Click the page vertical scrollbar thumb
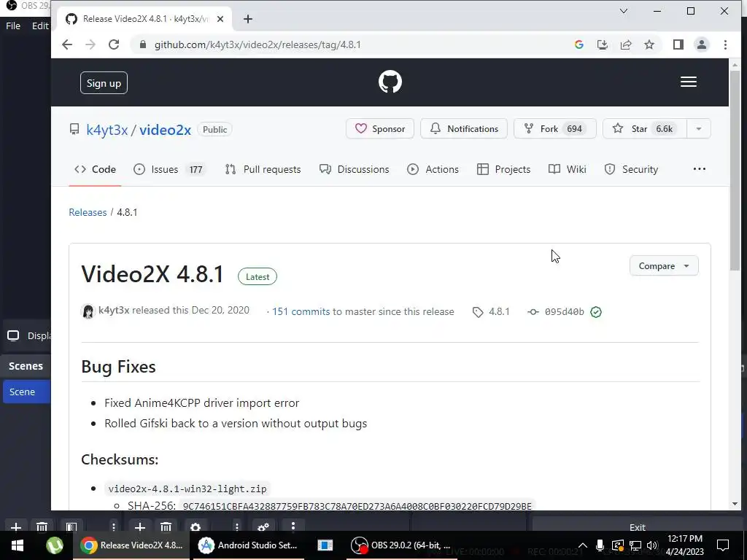 point(734,172)
